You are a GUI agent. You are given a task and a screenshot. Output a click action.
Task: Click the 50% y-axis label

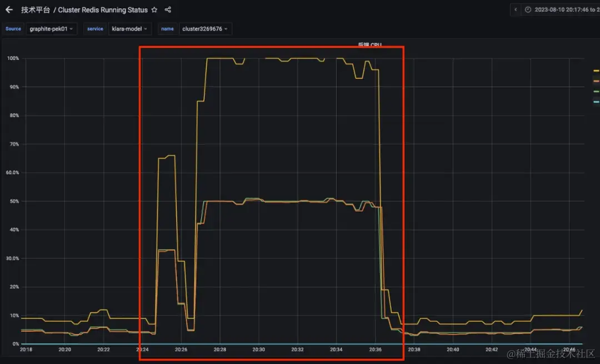tap(14, 201)
